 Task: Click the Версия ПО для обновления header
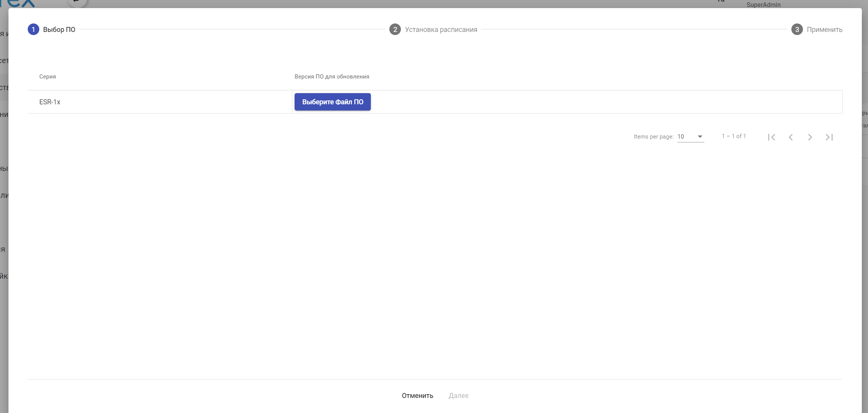[x=332, y=77]
